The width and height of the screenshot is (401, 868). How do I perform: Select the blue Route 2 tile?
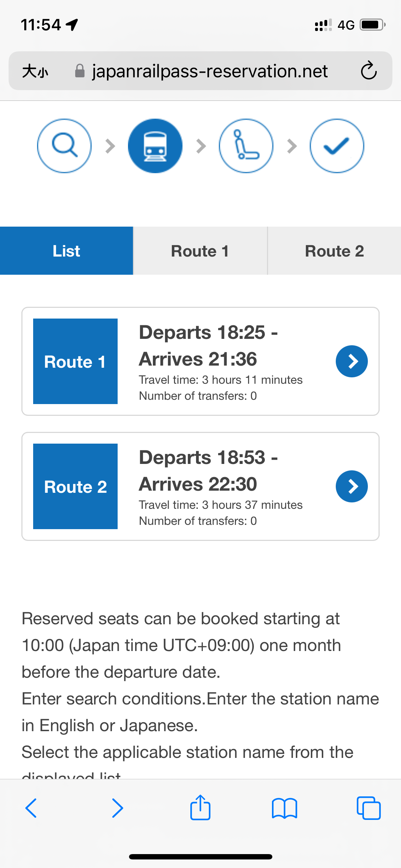[75, 486]
